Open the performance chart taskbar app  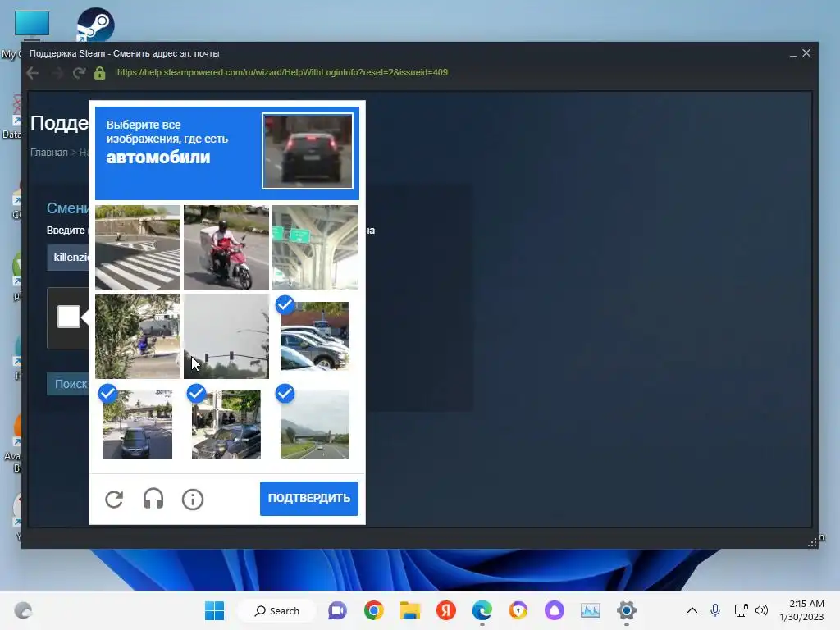[x=591, y=610]
